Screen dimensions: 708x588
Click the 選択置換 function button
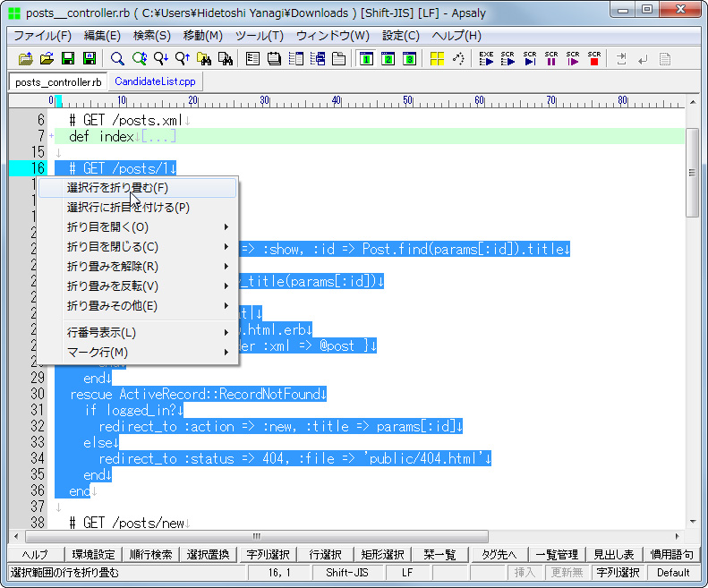(208, 555)
